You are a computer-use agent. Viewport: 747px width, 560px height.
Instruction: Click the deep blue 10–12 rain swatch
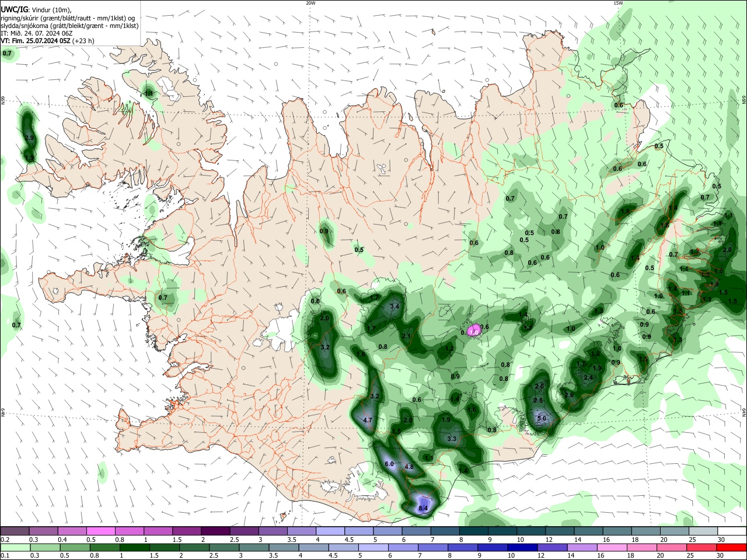pos(522,548)
